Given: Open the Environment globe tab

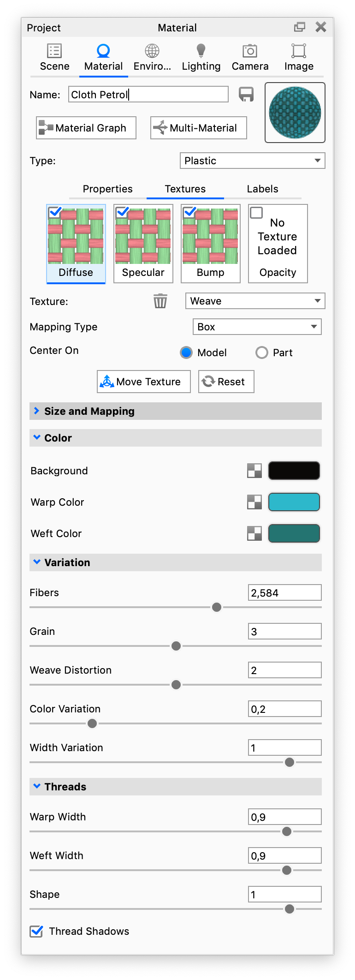Looking at the screenshot, I should pos(152,51).
